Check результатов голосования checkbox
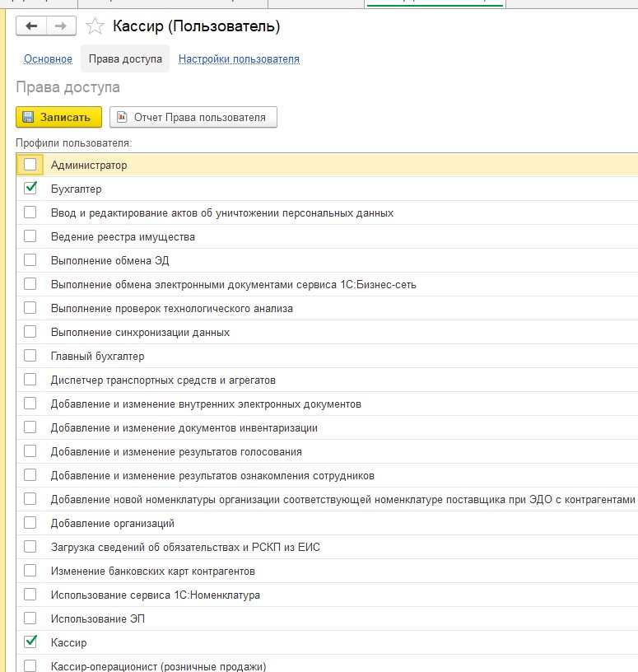This screenshot has height=672, width=638. 30,451
